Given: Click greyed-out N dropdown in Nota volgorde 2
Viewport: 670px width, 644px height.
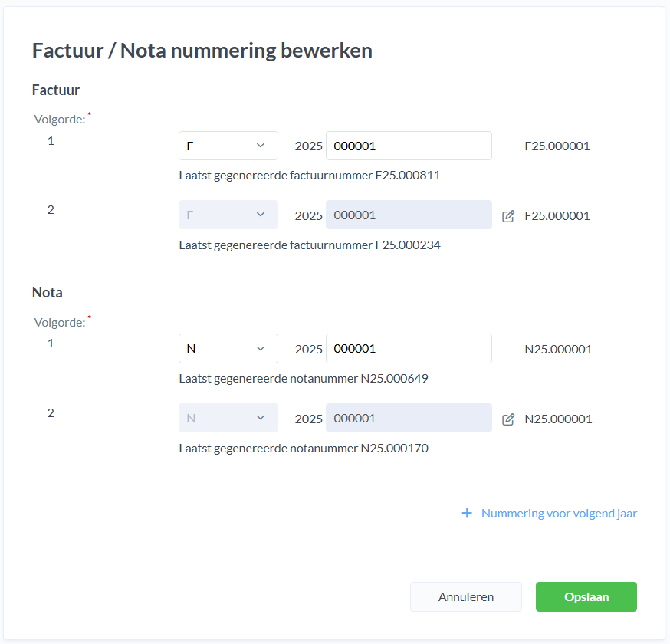Looking at the screenshot, I should pos(228,419).
